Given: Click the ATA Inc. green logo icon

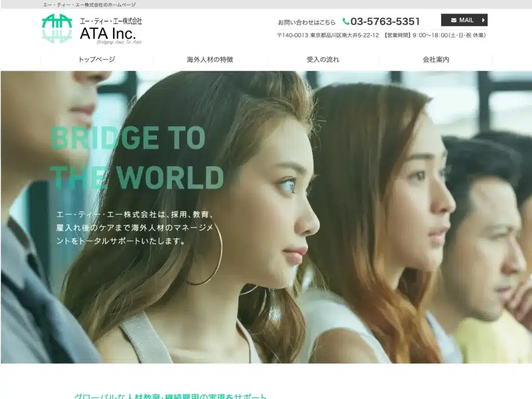Looking at the screenshot, I should (x=57, y=28).
